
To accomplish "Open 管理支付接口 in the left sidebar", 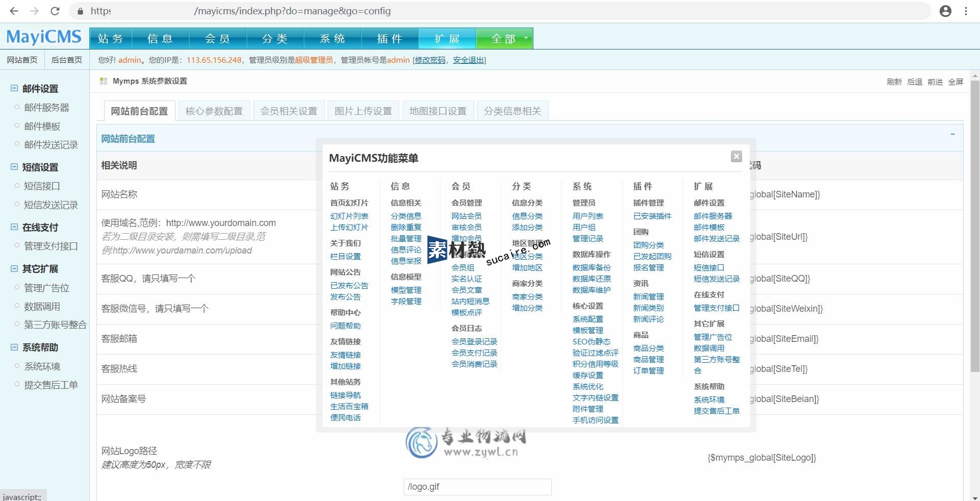I will tap(51, 246).
